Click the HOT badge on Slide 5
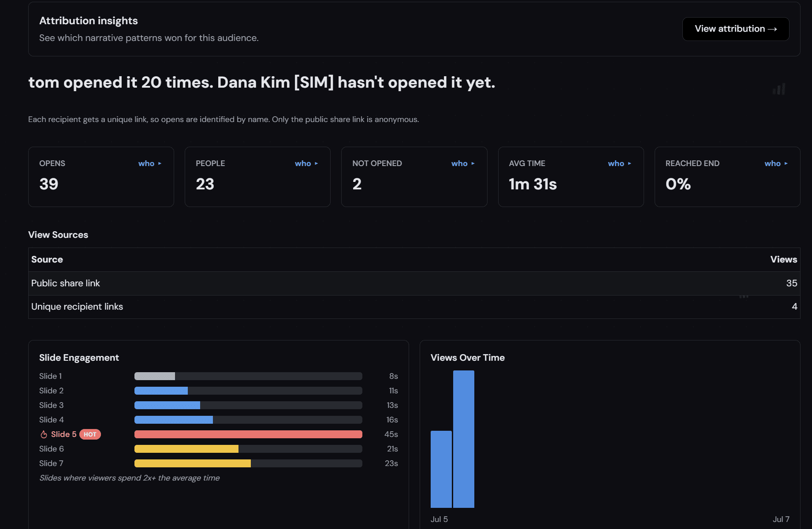812x529 pixels. tap(90, 434)
